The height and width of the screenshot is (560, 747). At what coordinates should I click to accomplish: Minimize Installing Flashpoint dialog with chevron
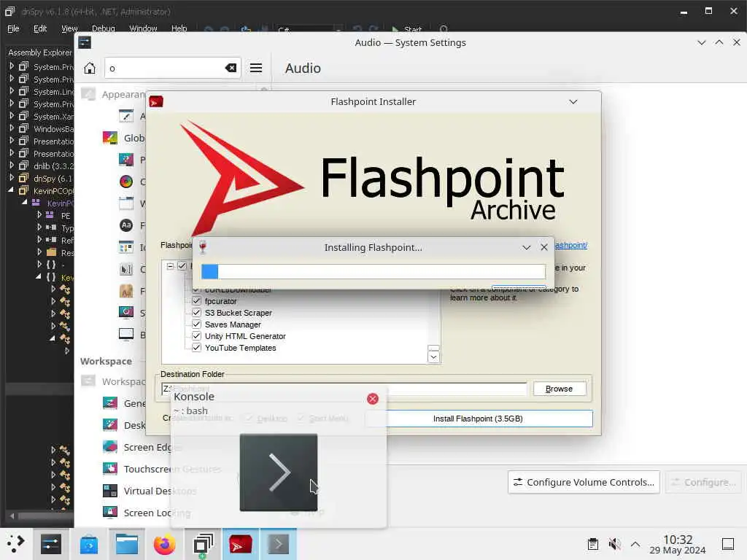click(x=527, y=247)
